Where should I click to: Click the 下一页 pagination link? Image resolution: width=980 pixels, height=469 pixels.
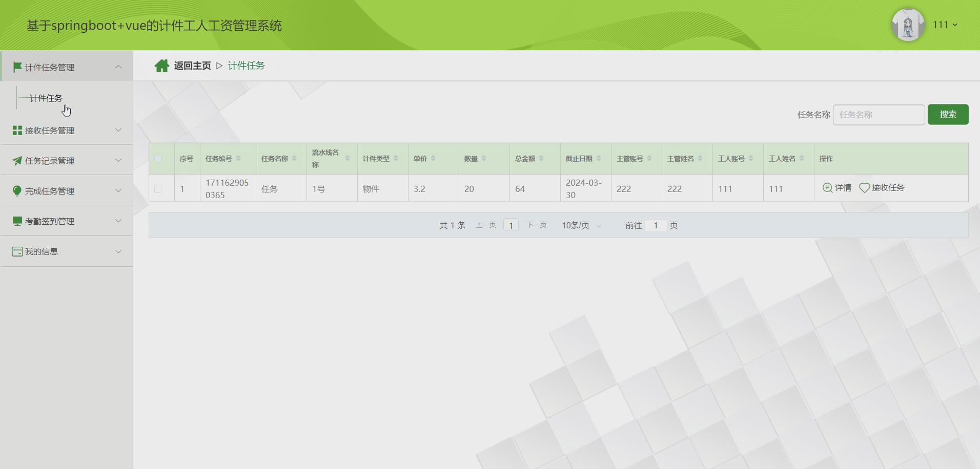tap(536, 225)
